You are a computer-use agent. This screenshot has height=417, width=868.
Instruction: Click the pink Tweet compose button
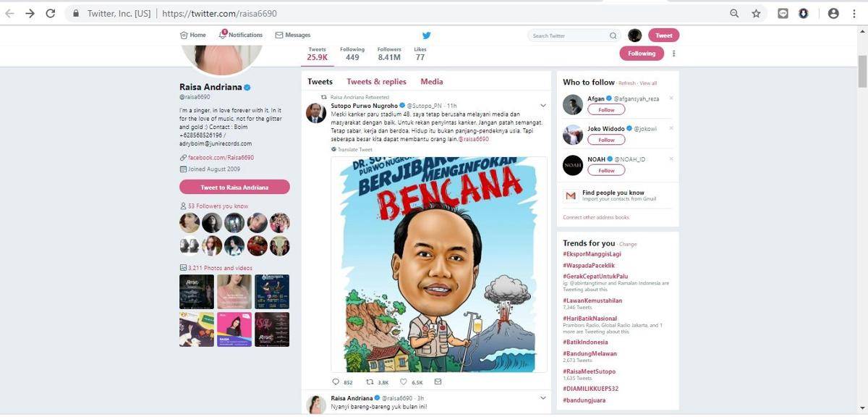[x=664, y=35]
